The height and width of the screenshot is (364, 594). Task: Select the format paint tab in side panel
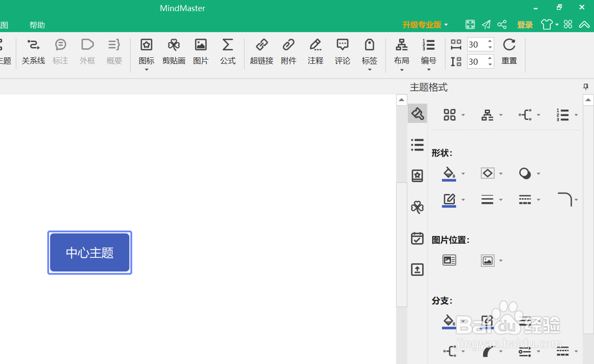pos(417,113)
